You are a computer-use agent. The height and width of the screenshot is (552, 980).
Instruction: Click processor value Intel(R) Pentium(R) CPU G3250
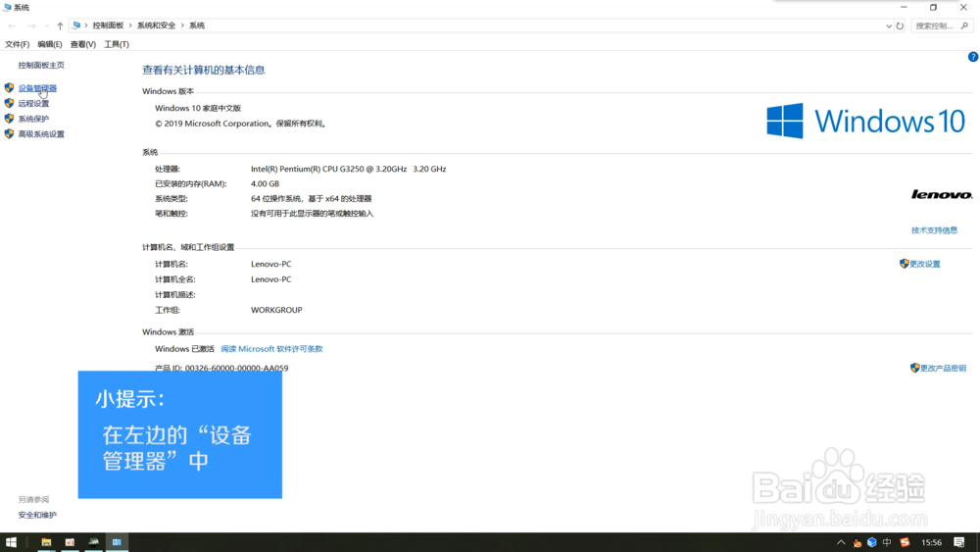tap(348, 169)
